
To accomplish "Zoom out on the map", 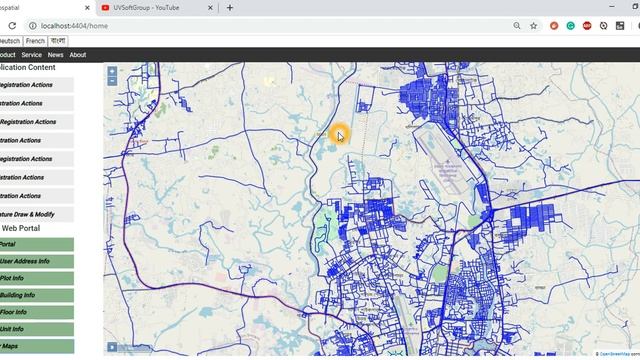I will [112, 81].
